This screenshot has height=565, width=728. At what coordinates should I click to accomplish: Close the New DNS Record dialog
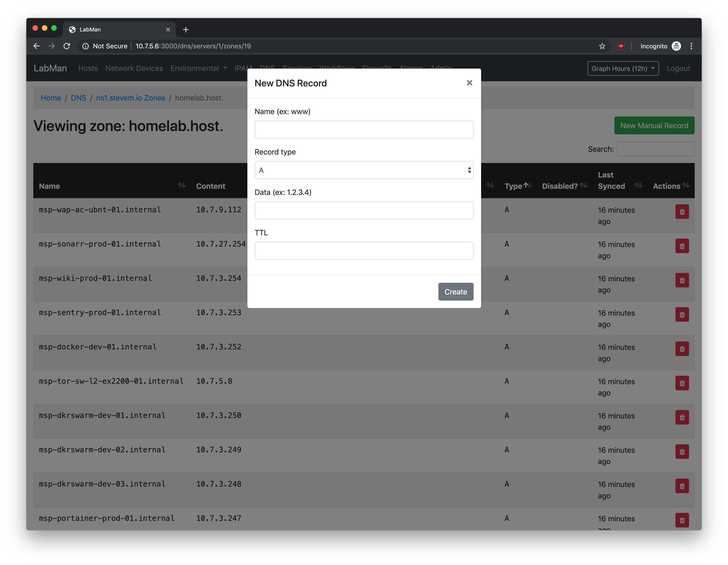[469, 83]
